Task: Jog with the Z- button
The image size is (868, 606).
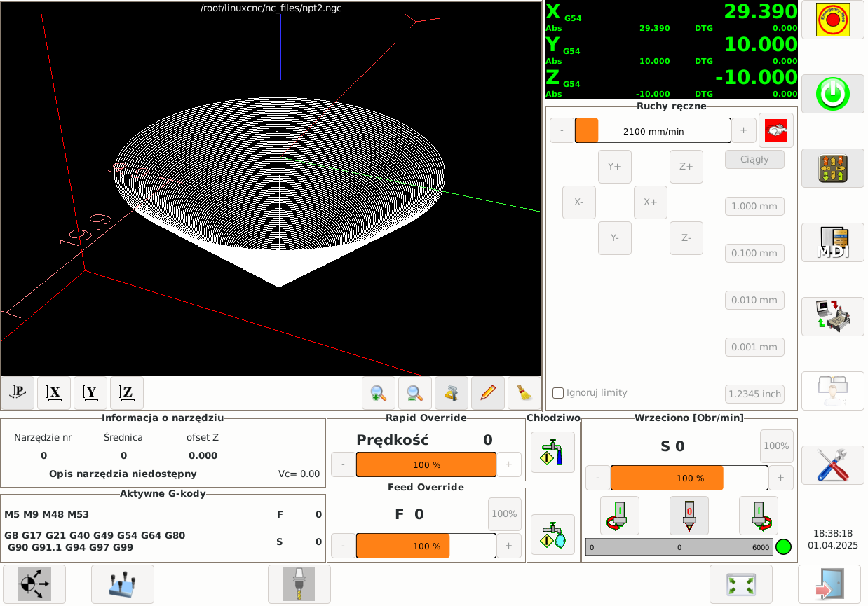Action: 686,238
